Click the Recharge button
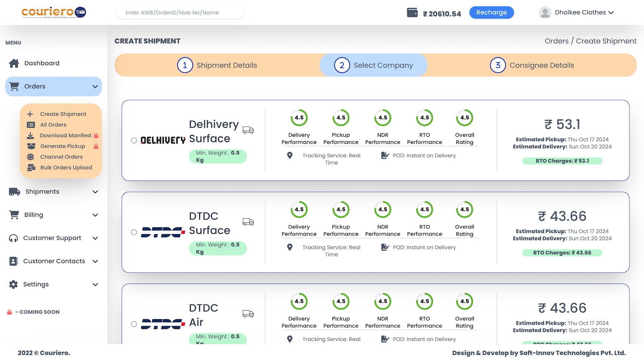Screen dimensions: 644x362 click(x=491, y=12)
